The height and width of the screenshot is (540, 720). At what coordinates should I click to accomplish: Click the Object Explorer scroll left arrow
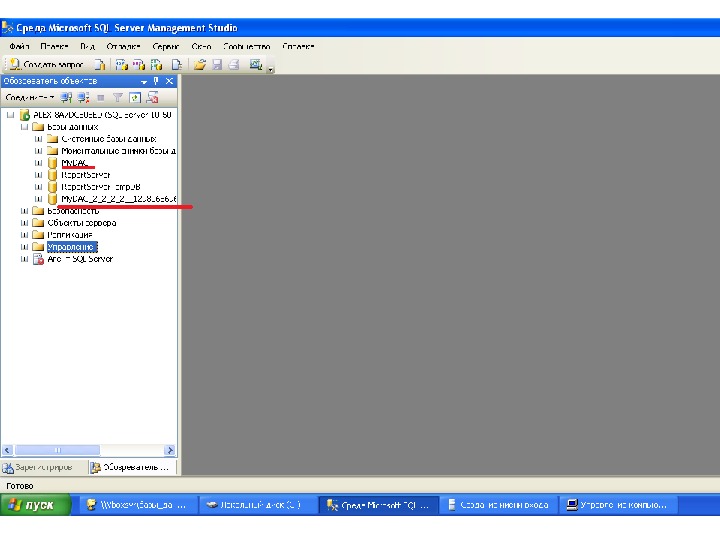tap(7, 450)
